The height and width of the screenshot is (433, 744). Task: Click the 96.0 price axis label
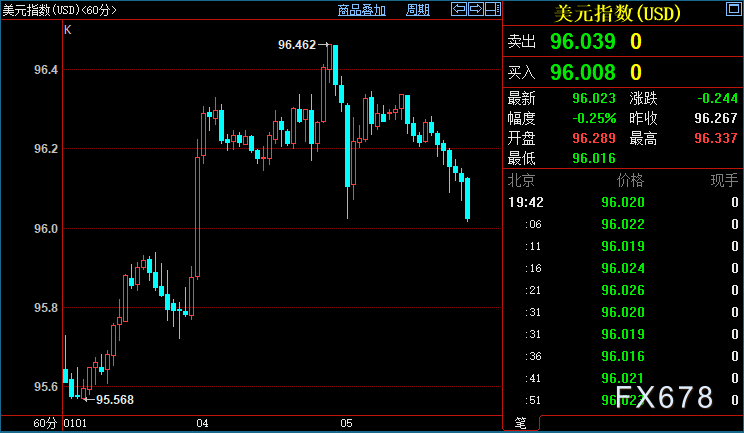point(46,229)
